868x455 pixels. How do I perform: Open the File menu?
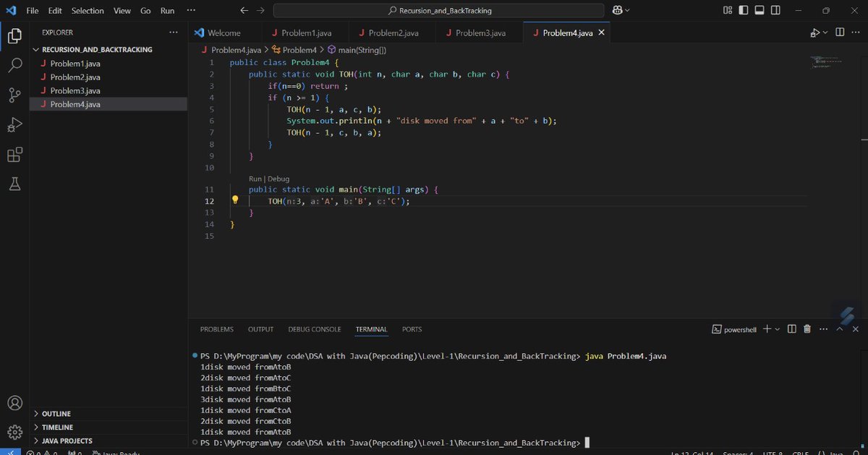33,11
